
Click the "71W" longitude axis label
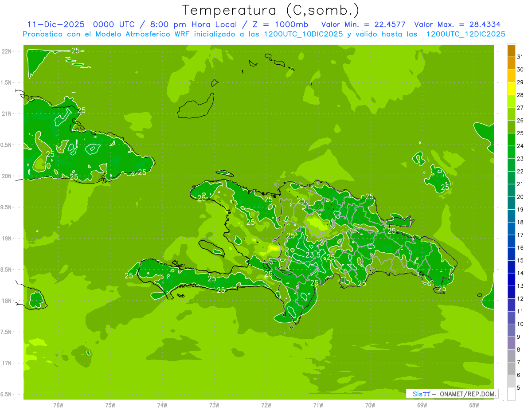318,405
